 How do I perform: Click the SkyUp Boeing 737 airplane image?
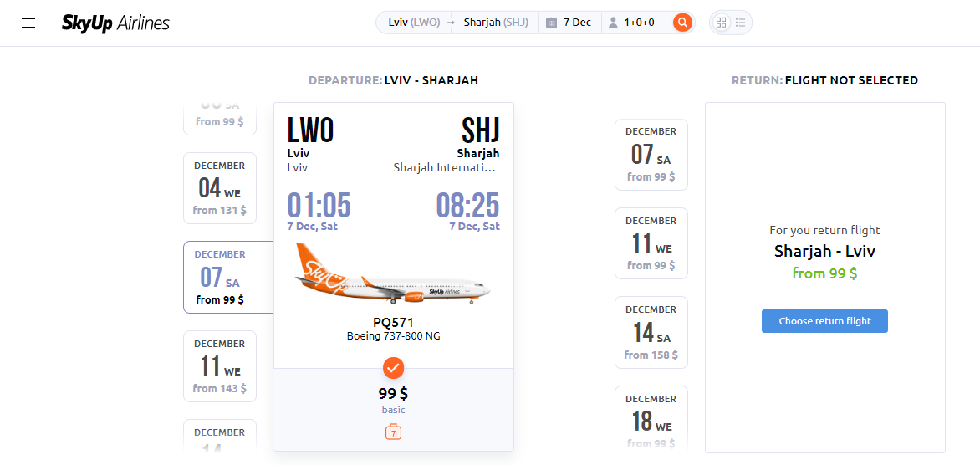[x=393, y=275]
